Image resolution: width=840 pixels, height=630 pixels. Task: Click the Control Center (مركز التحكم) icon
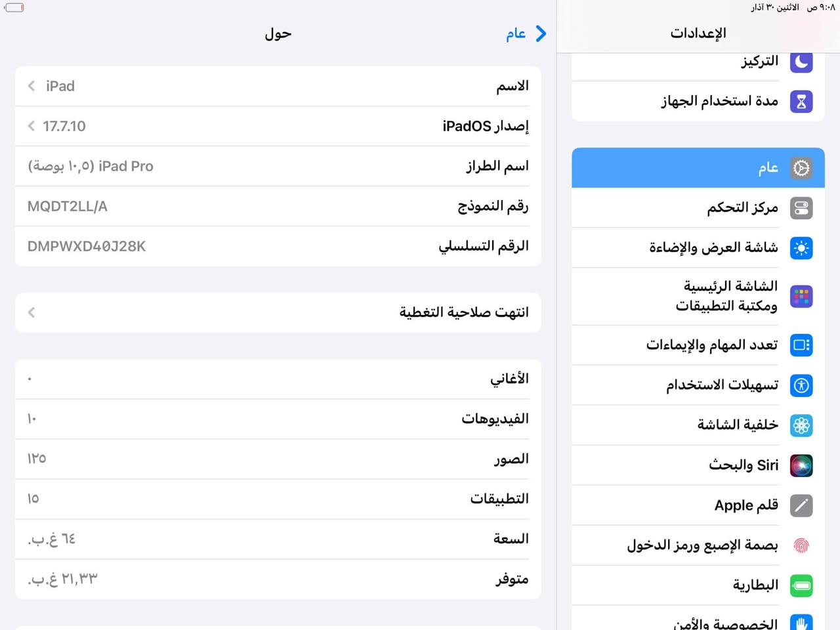coord(801,208)
